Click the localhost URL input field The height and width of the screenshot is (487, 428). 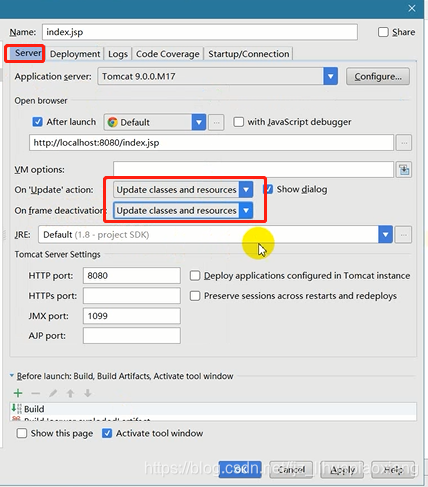pyautogui.click(x=211, y=143)
